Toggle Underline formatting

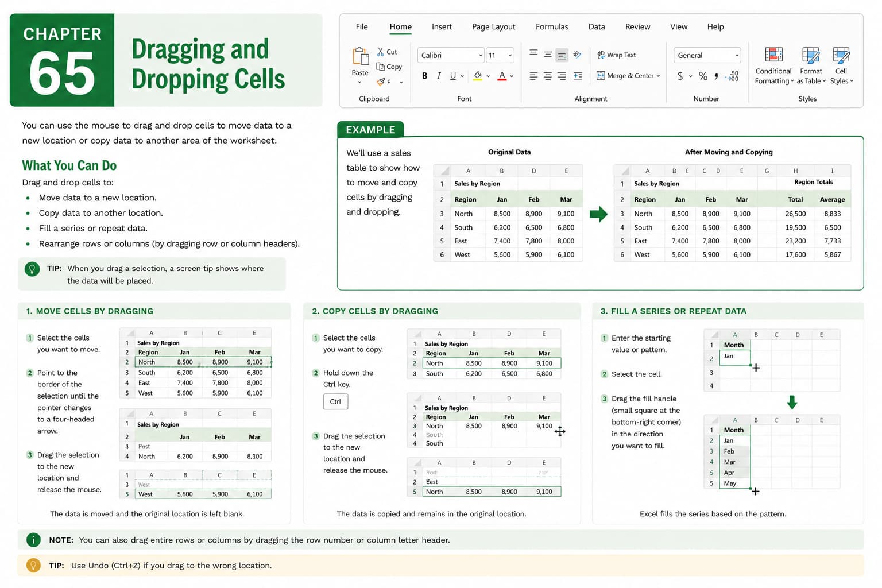click(452, 76)
